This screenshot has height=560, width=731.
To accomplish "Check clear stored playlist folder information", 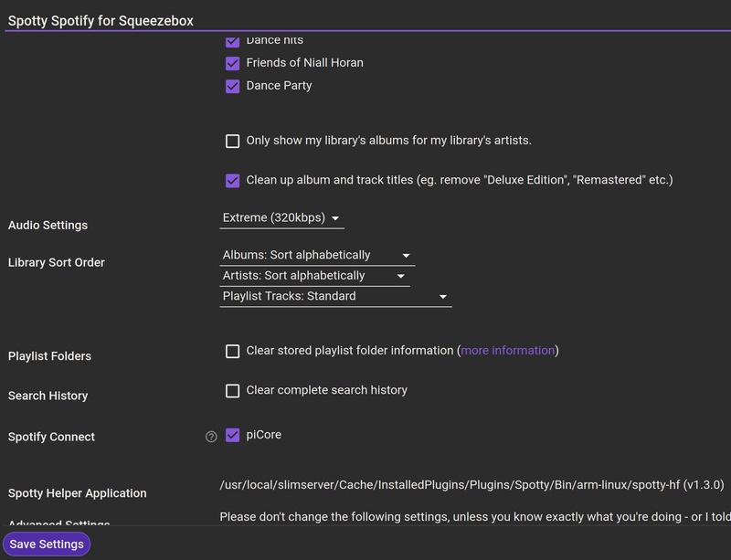I will point(232,351).
